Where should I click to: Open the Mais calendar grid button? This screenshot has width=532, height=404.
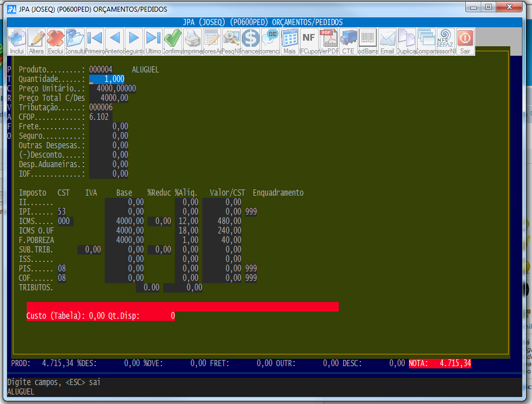[289, 42]
